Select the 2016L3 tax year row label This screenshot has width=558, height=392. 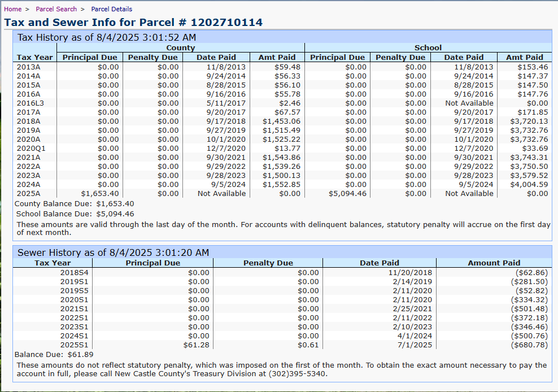tap(30, 103)
